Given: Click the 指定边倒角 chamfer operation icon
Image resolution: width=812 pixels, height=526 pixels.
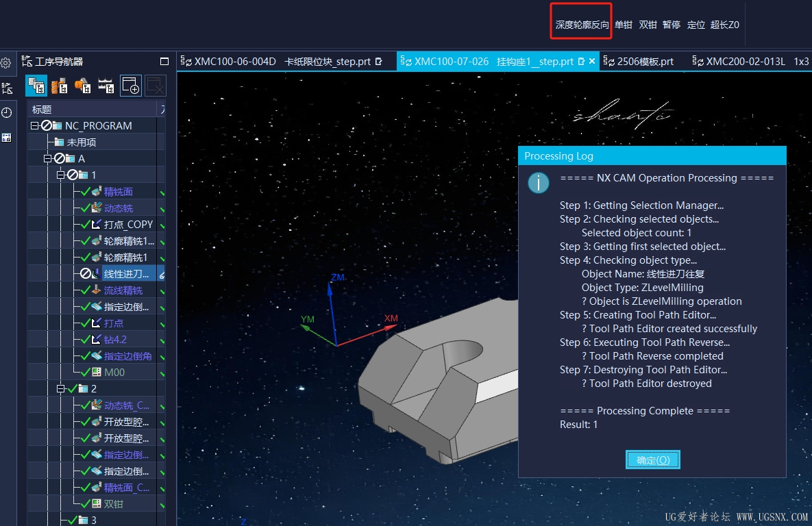Looking at the screenshot, I should coord(97,355).
